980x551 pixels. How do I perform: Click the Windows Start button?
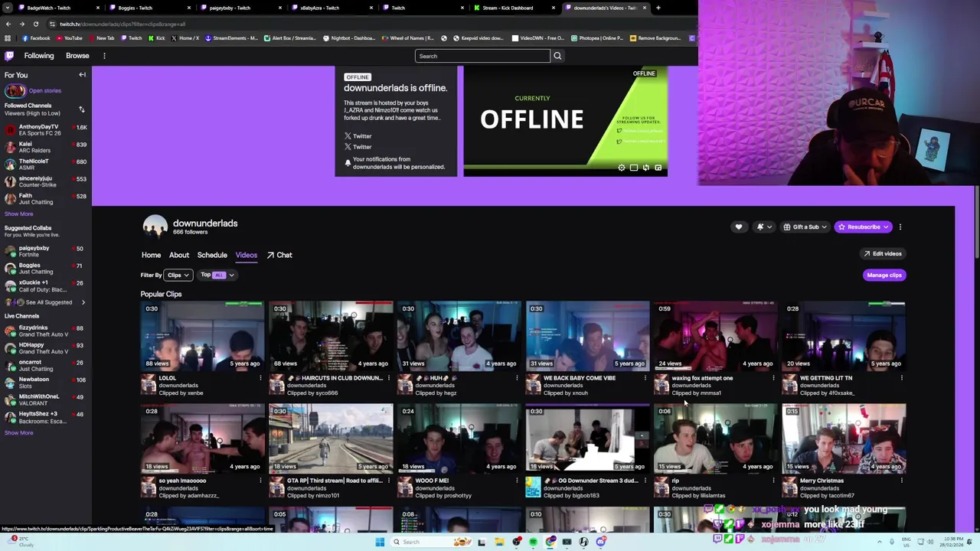coord(380,542)
